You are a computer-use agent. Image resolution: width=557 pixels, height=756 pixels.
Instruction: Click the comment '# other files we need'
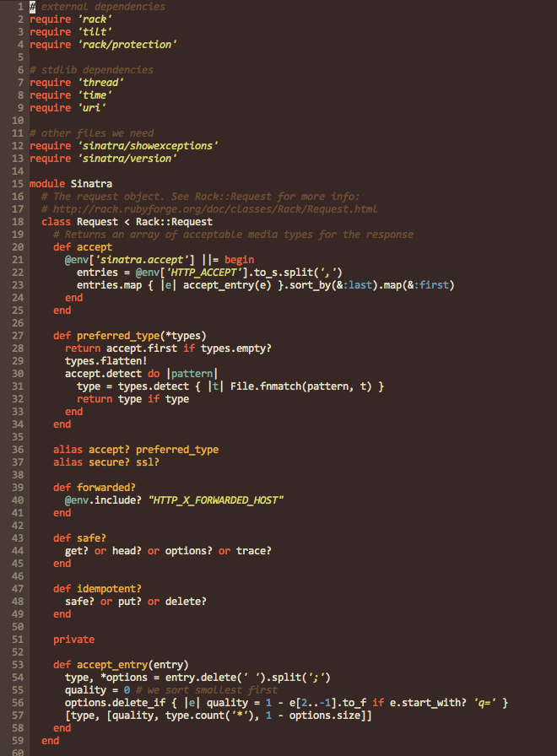point(92,133)
